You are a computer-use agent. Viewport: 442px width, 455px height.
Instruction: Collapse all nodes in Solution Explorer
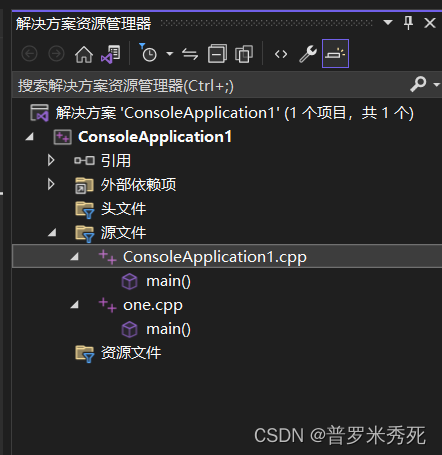point(217,54)
